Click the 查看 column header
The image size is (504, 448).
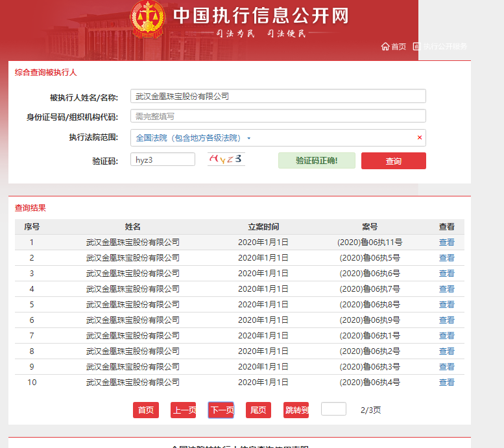447,227
